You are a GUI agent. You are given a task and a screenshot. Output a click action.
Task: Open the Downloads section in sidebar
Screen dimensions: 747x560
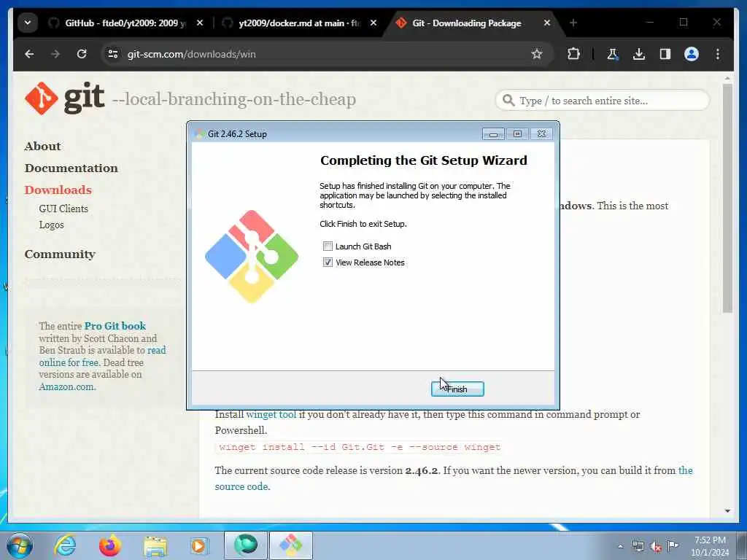pyautogui.click(x=58, y=190)
